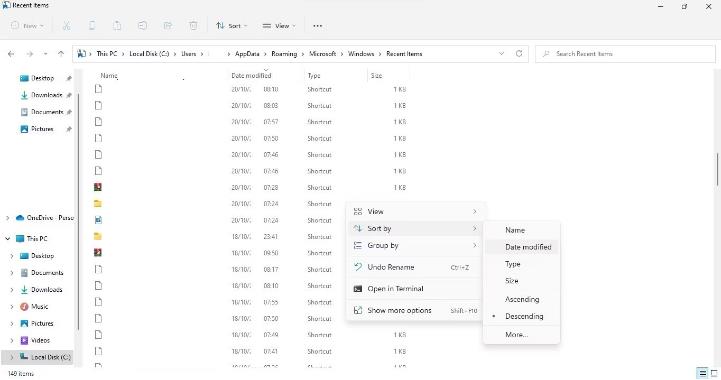This screenshot has width=721, height=380.
Task: Select the shortcut icon dated 18/10 09:50
Action: tap(97, 253)
